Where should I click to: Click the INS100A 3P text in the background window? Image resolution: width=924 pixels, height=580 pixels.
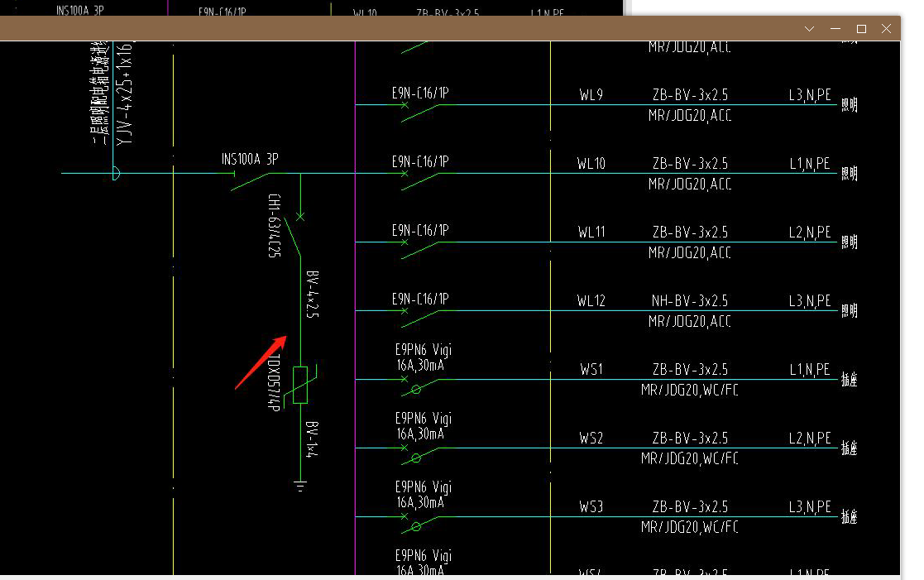point(80,10)
